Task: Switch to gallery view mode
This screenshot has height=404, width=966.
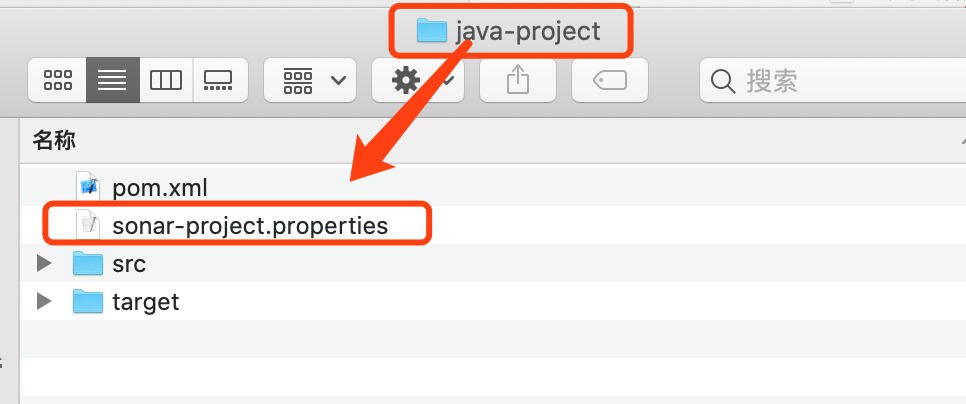Action: click(218, 80)
